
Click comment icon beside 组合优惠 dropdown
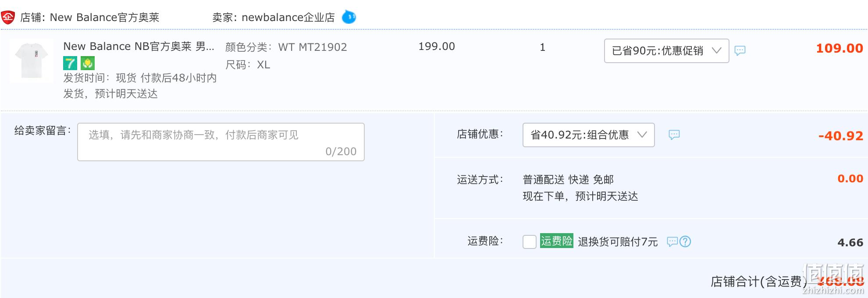(x=674, y=135)
